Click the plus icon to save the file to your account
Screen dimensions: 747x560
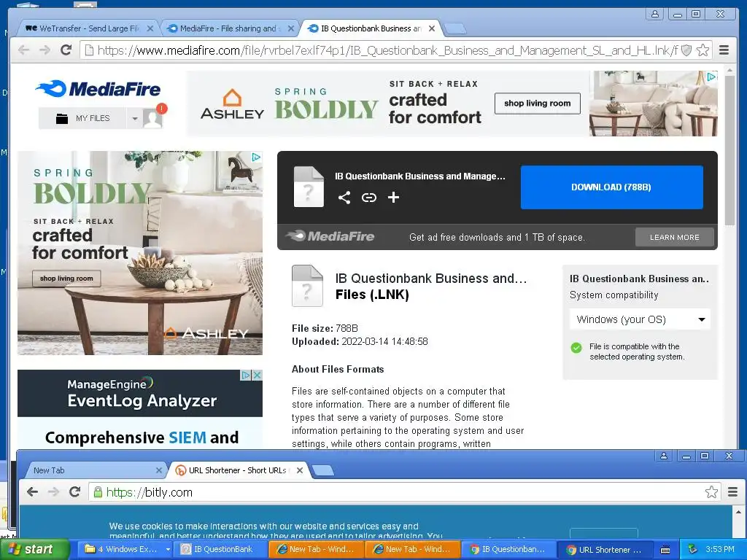[x=393, y=197]
